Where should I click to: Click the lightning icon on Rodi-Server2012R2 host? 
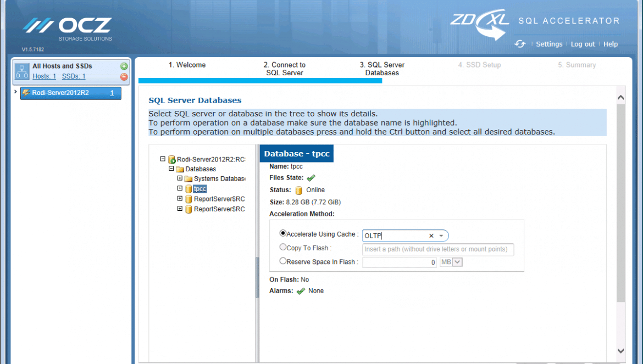26,93
